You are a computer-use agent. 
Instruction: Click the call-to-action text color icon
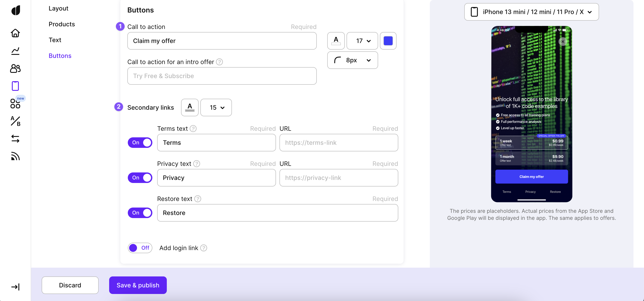(x=336, y=41)
